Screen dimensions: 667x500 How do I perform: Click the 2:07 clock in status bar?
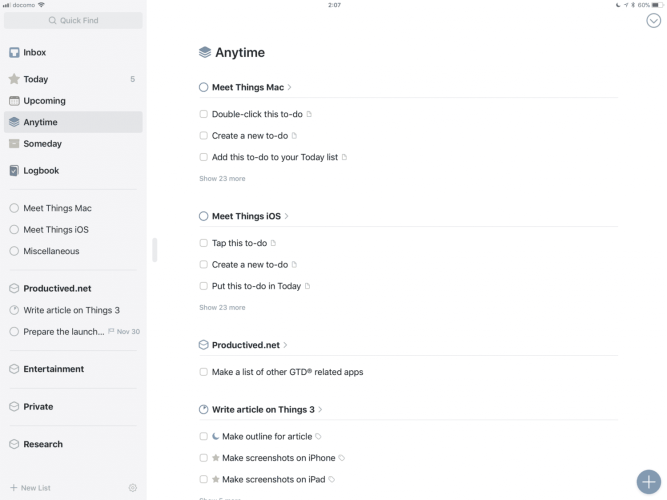tap(334, 5)
